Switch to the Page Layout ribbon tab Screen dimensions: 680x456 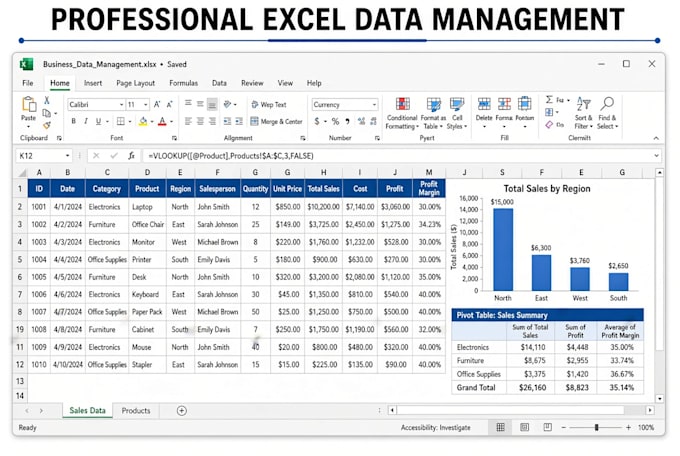pos(135,83)
